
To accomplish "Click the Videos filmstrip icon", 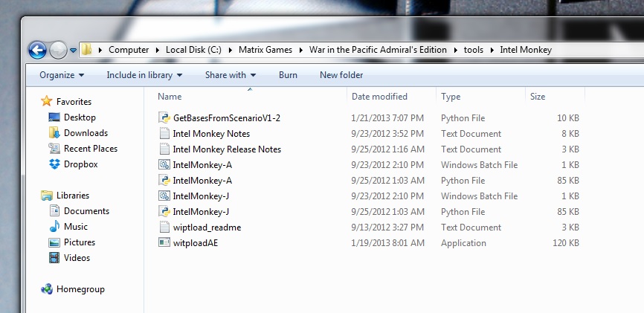I will click(x=54, y=257).
